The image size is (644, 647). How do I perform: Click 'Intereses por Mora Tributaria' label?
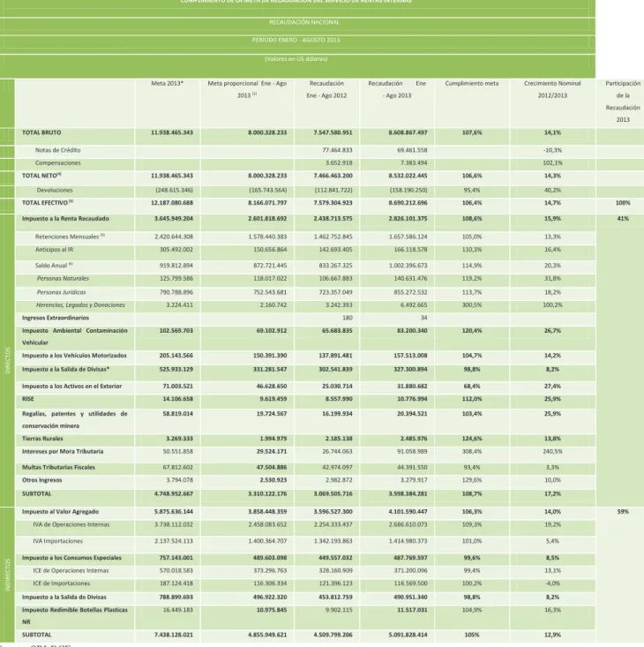tap(63, 451)
